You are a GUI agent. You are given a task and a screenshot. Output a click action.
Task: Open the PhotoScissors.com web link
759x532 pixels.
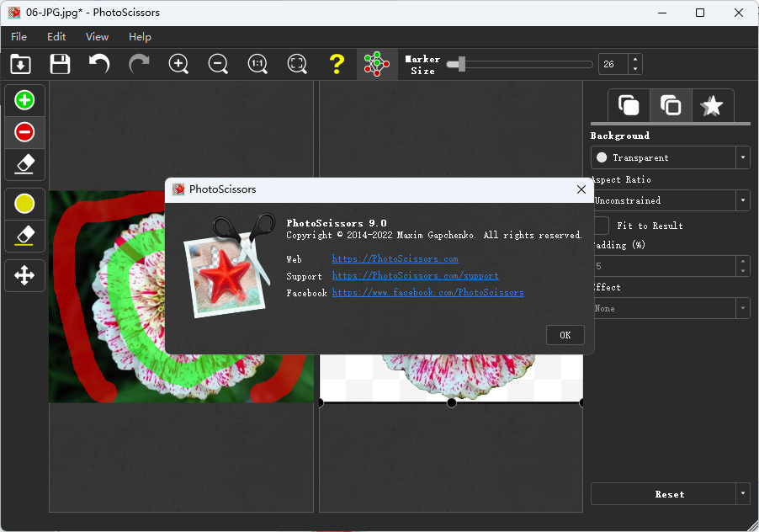[395, 259]
